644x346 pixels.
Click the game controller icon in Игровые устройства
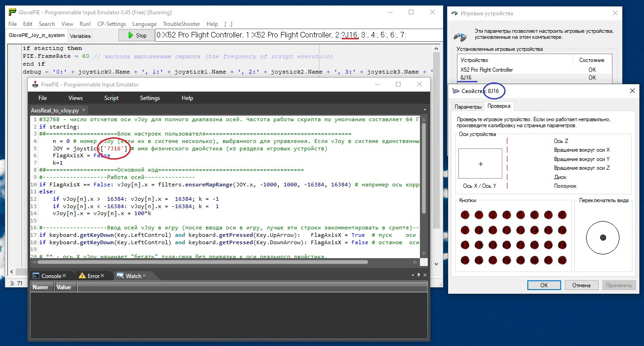click(x=459, y=37)
